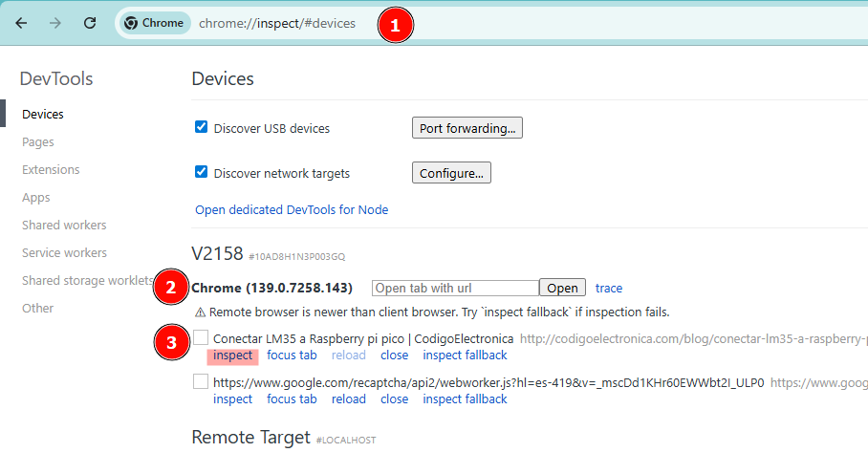Click the Open tab with url field
The width and height of the screenshot is (868, 474).
(455, 288)
